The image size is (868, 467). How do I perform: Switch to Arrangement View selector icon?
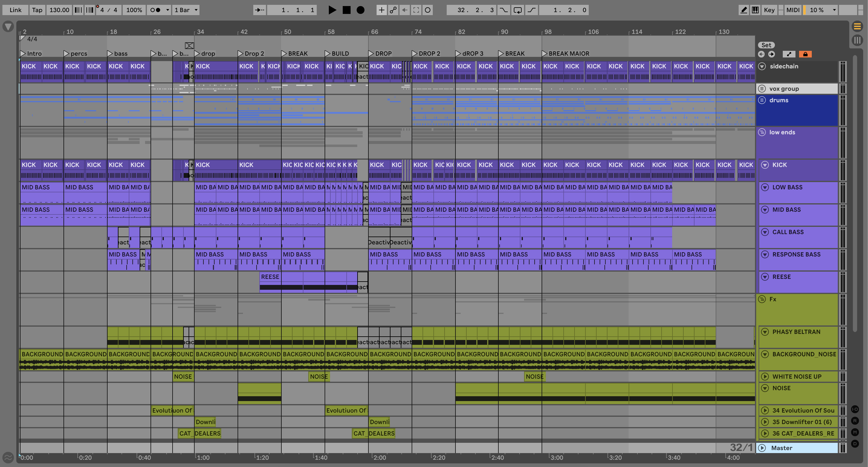point(857,26)
